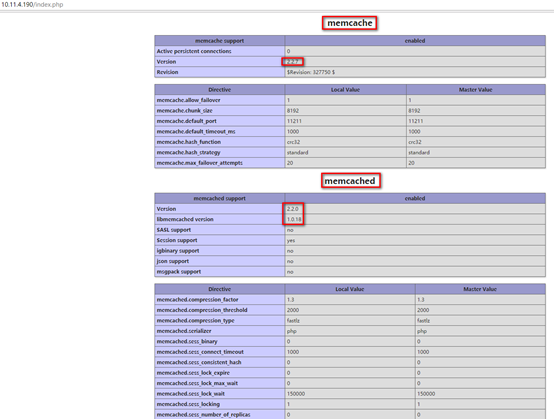Click the address bar URL 10.11.4.190/index.php
This screenshot has width=554, height=419.
point(32,5)
